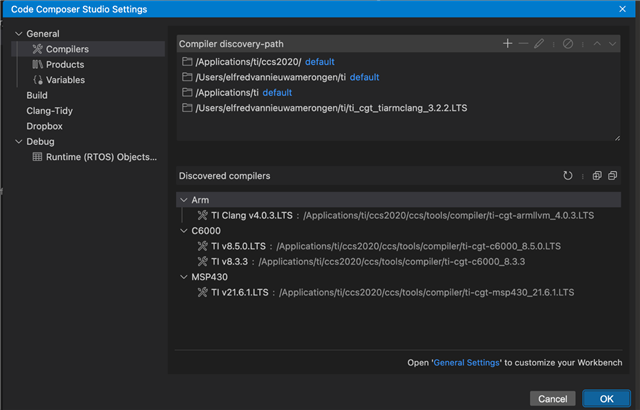Collapse the C6000 compilers group
Viewport: 640px width, 410px height.
(x=183, y=230)
